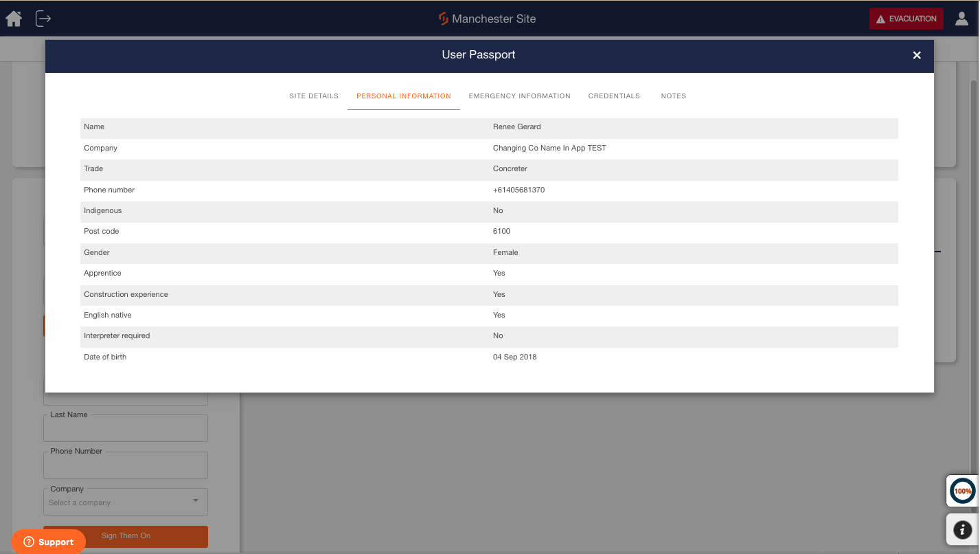Image resolution: width=980 pixels, height=554 pixels.
Task: Click the English native Yes value
Action: 499,315
